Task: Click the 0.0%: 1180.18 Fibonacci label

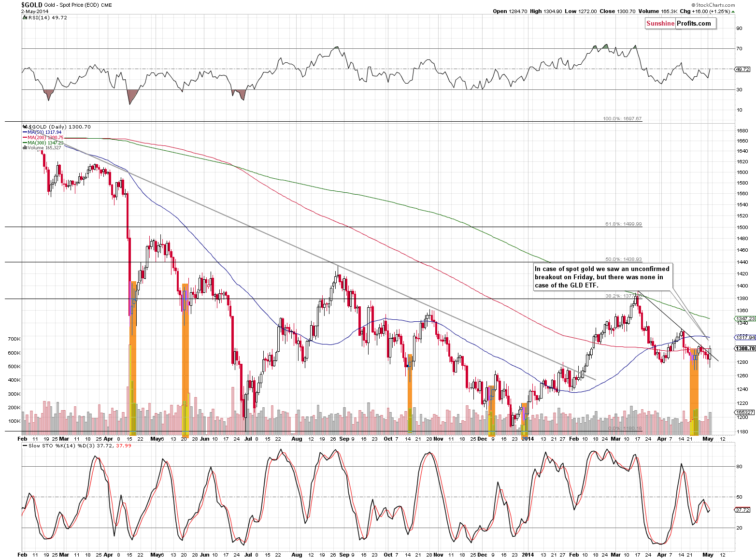Action: click(625, 428)
